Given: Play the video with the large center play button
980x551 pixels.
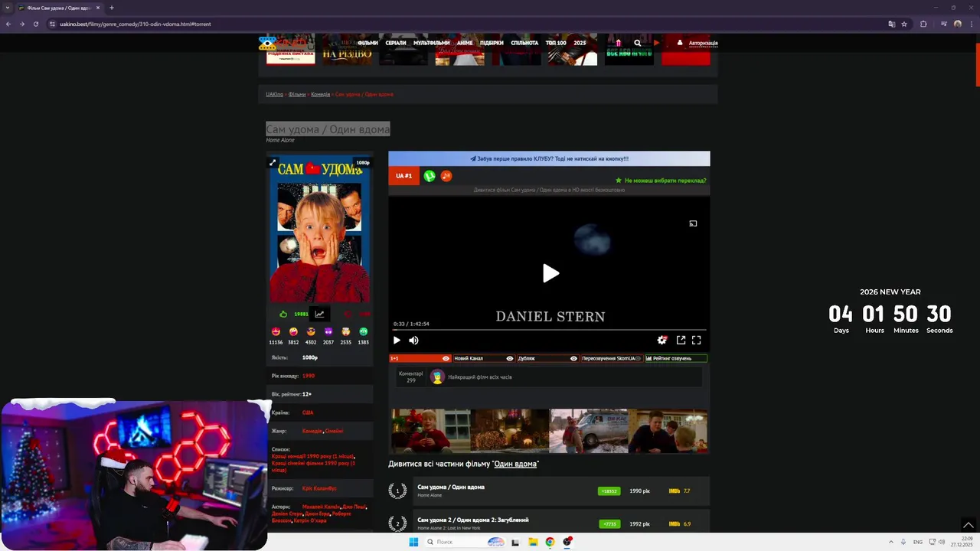Looking at the screenshot, I should 550,273.
